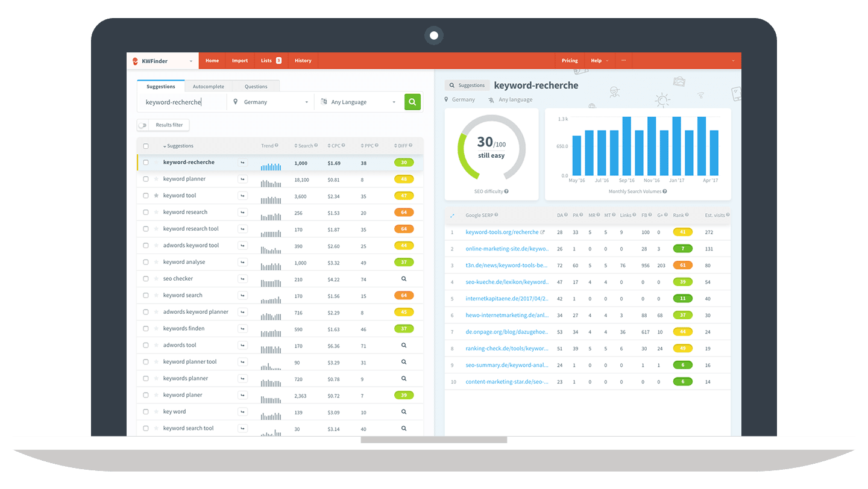Click the magnifier in the adwords tool row
This screenshot has height=489, width=868.
(404, 345)
